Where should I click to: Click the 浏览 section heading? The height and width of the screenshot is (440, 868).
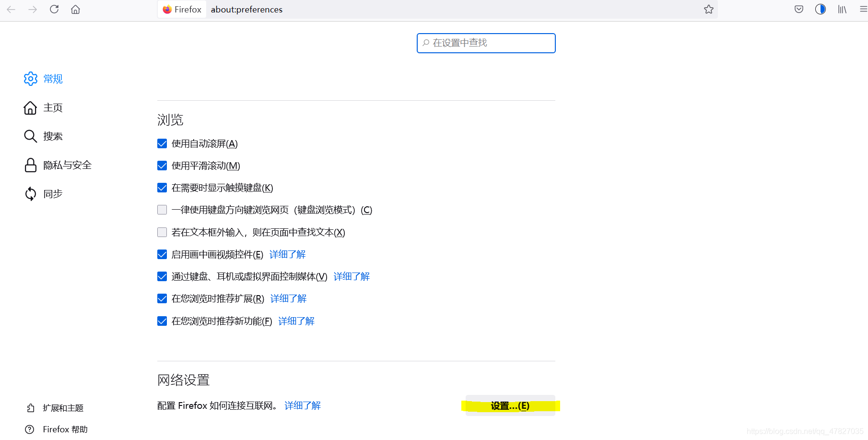click(170, 120)
